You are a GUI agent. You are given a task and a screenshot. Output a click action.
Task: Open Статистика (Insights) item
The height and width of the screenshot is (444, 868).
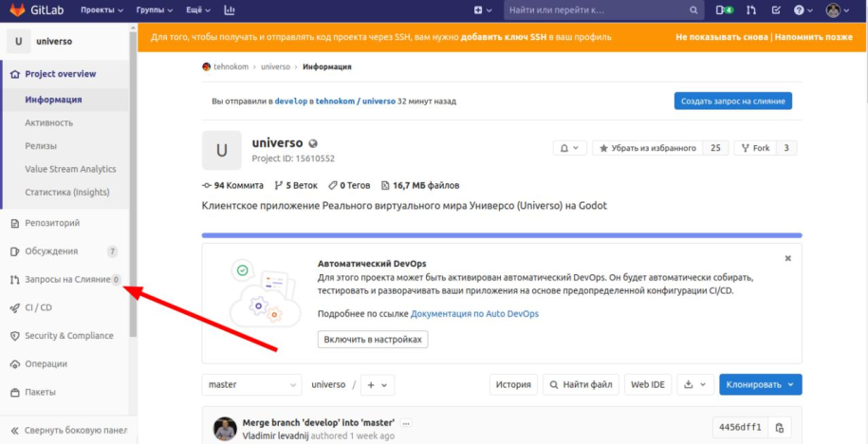point(65,193)
